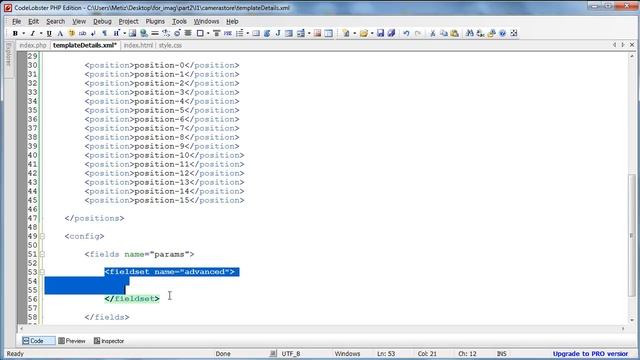
Task: Click the Underline toolbar icon
Action: [49, 33]
